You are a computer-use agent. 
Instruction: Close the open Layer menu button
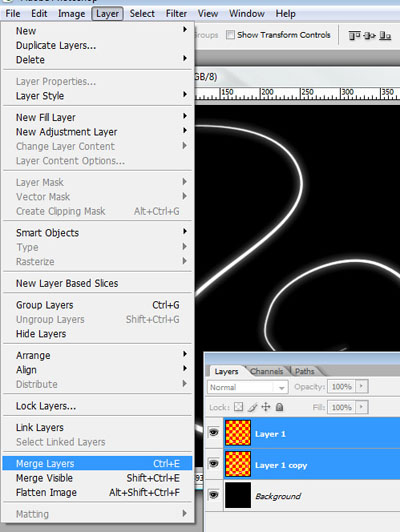[107, 14]
